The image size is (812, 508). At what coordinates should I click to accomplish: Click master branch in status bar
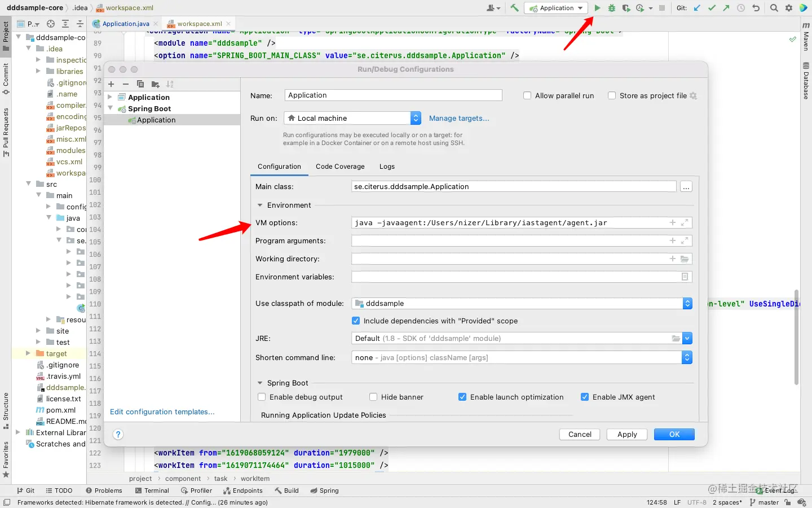click(764, 502)
